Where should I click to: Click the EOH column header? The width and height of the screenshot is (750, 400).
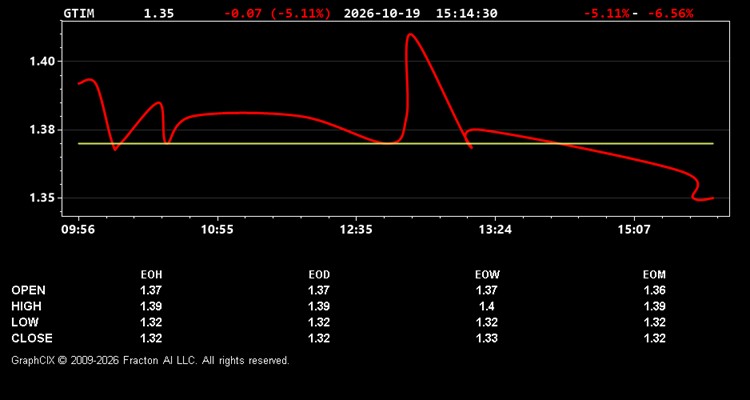pyautogui.click(x=152, y=275)
